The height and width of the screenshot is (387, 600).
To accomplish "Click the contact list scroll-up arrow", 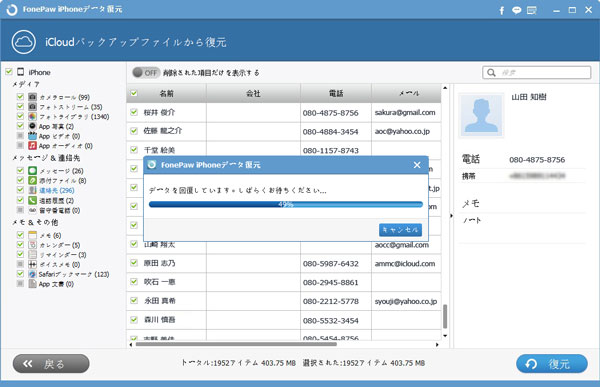I will [445, 88].
